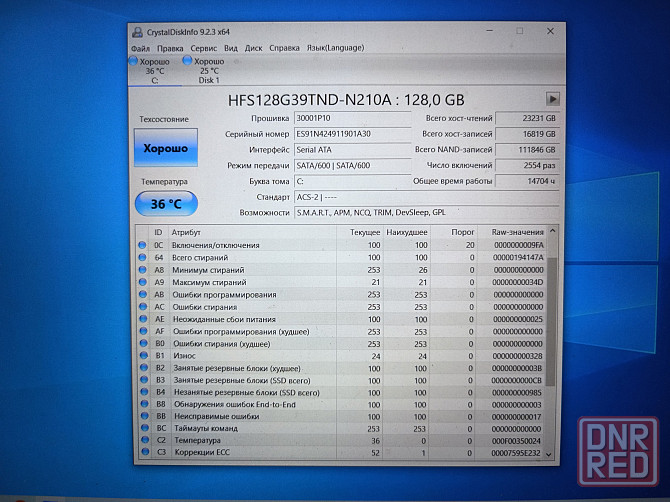Click status dot for attribute B4 row
Screen dimensions: 670x502
coord(144,392)
